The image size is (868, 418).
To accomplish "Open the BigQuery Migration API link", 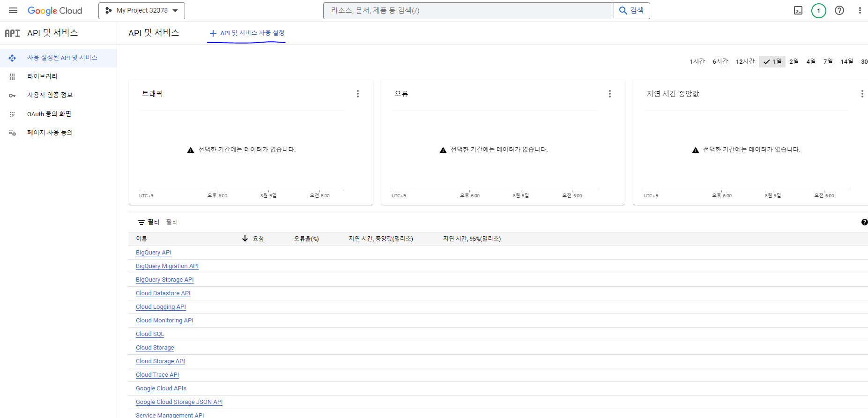I will (167, 266).
